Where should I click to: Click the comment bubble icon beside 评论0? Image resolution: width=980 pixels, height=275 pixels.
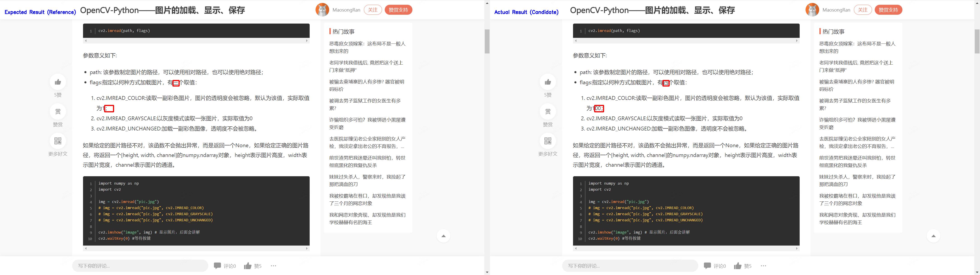tap(218, 265)
